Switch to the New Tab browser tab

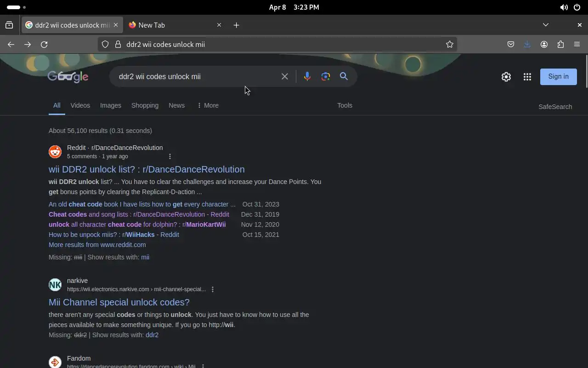[175, 25]
